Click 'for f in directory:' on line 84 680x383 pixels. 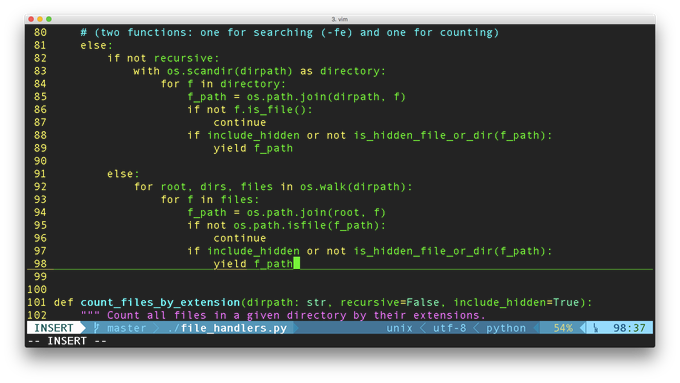click(223, 84)
